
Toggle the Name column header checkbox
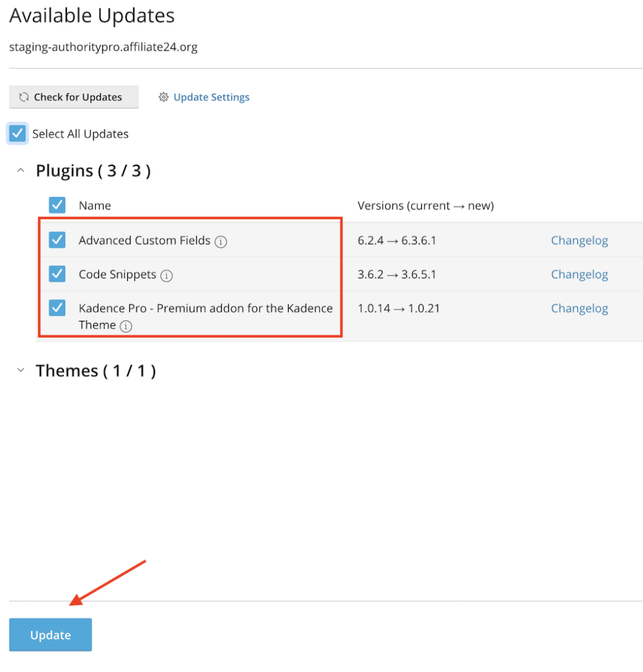coord(57,205)
